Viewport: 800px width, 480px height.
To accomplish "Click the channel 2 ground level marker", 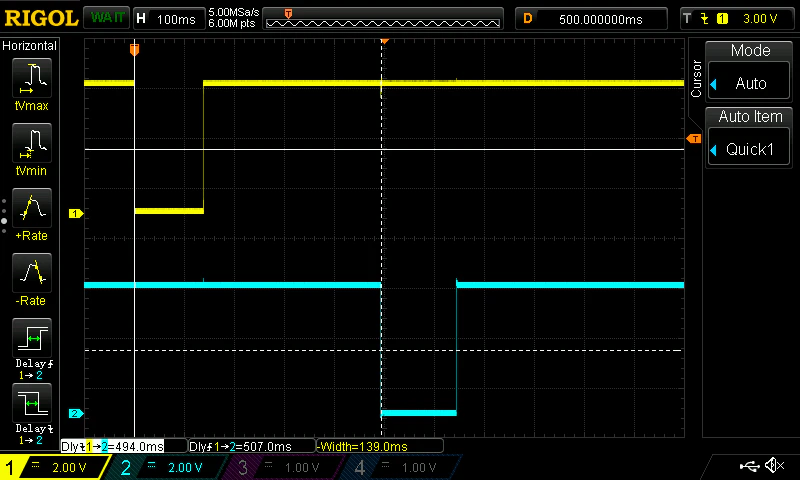I will pyautogui.click(x=76, y=413).
